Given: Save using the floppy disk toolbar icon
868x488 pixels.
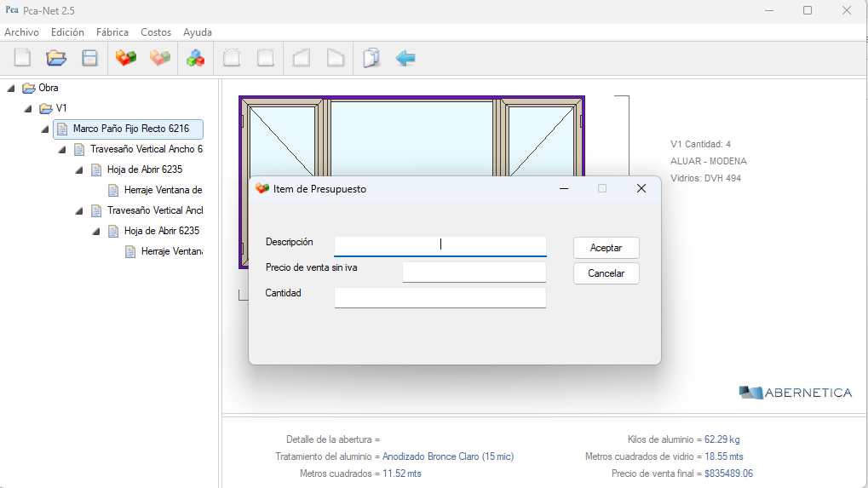Looking at the screenshot, I should coord(89,58).
